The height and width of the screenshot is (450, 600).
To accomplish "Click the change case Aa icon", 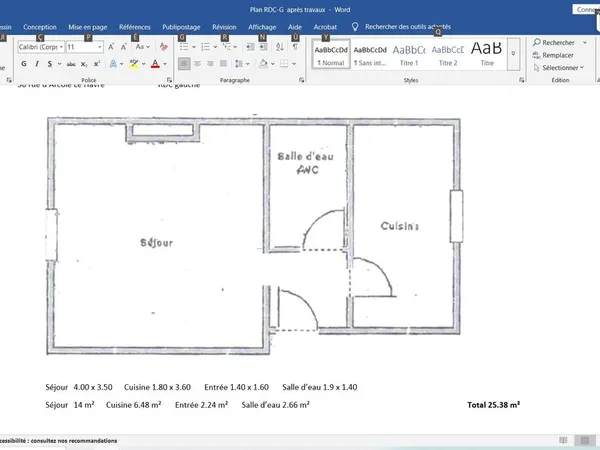I will coord(140,47).
